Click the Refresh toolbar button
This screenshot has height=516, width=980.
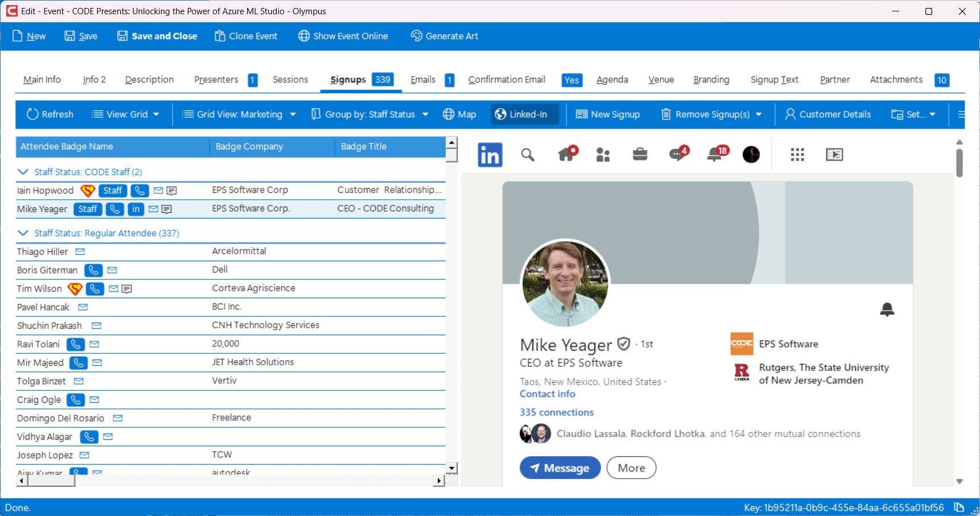coord(50,114)
